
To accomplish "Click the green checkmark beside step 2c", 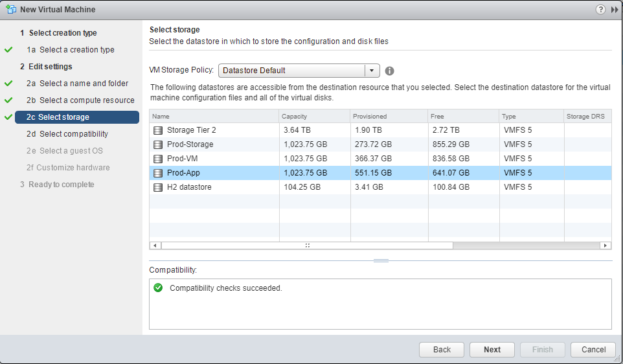I will pos(8,117).
